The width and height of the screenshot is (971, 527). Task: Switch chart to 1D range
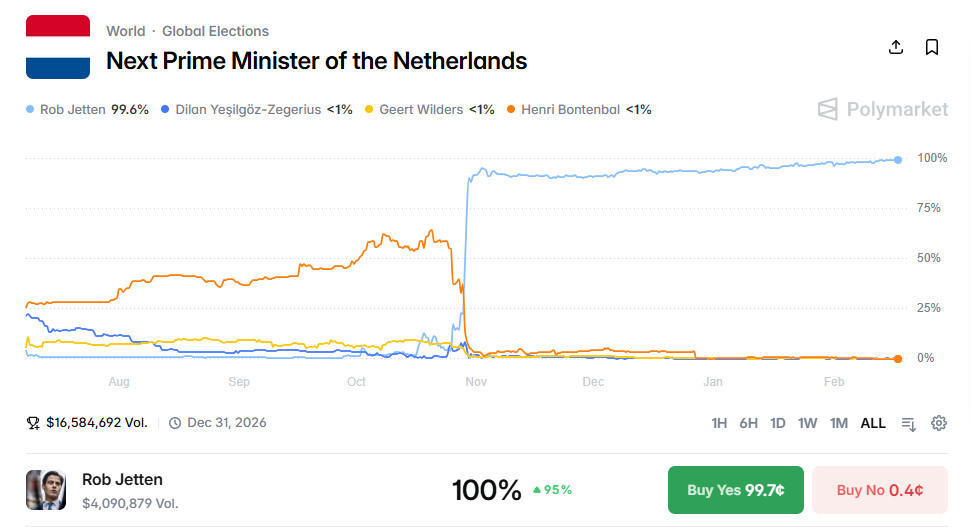coord(777,423)
